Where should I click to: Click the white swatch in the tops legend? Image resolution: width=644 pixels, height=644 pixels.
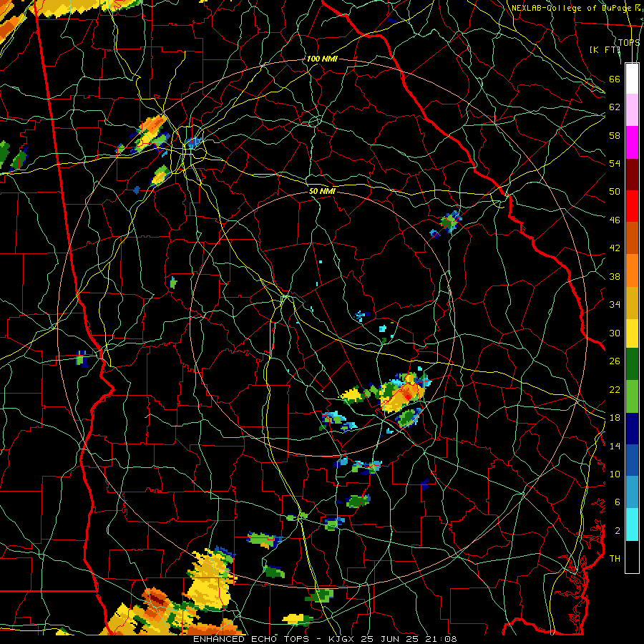pos(632,79)
